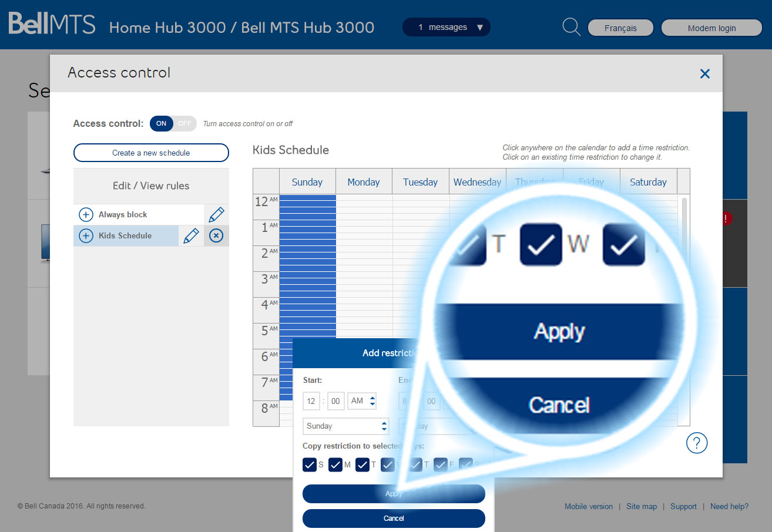
Task: Uncheck the S (Sunday) copy checkbox
Action: coord(310,464)
